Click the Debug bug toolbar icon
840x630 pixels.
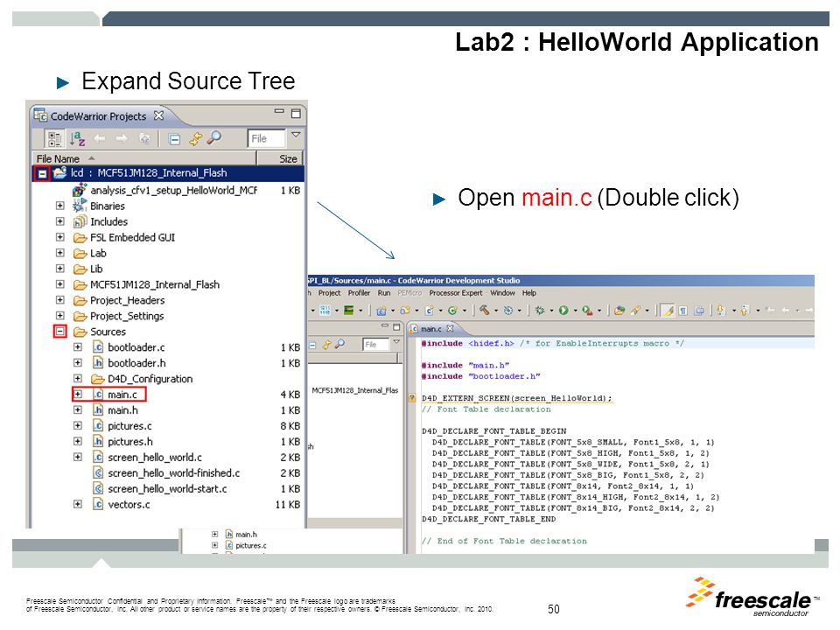[x=540, y=310]
